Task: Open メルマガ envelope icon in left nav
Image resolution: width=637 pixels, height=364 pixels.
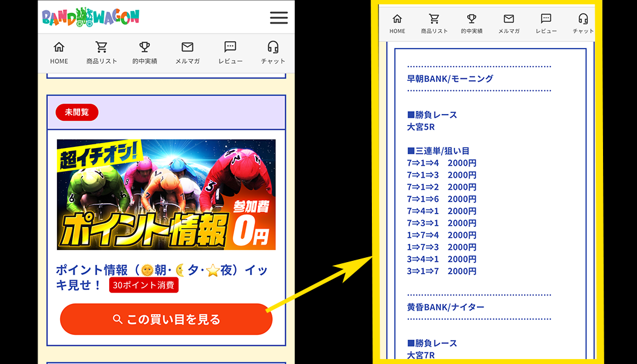Action: tap(187, 47)
